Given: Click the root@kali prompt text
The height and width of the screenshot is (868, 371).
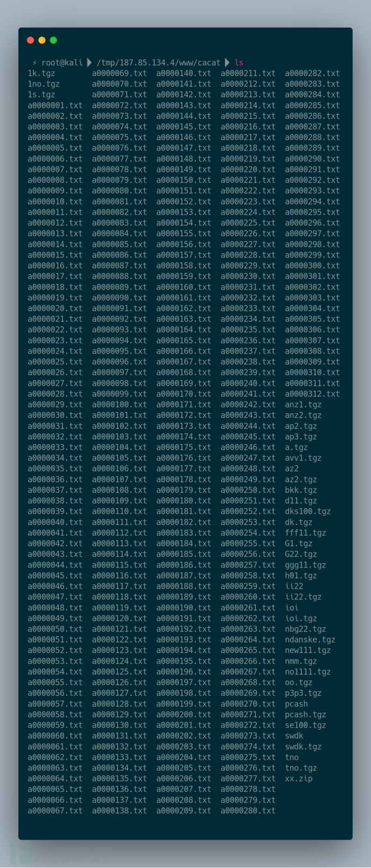Looking at the screenshot, I should pyautogui.click(x=62, y=63).
